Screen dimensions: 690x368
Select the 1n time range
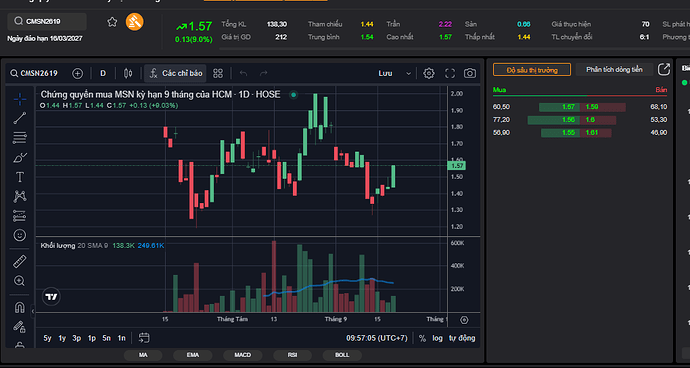pyautogui.click(x=121, y=338)
